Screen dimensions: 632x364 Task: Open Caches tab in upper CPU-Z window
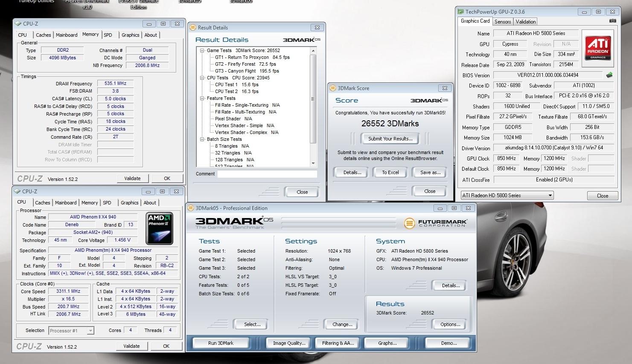coord(44,35)
